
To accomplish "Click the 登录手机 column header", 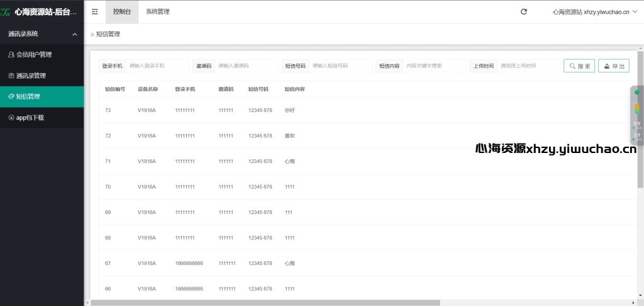I will click(x=186, y=89).
